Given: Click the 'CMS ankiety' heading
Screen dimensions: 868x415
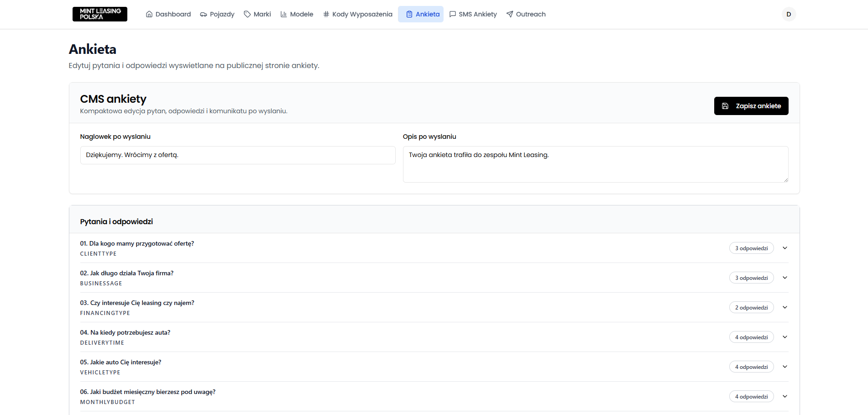Looking at the screenshot, I should (x=113, y=99).
